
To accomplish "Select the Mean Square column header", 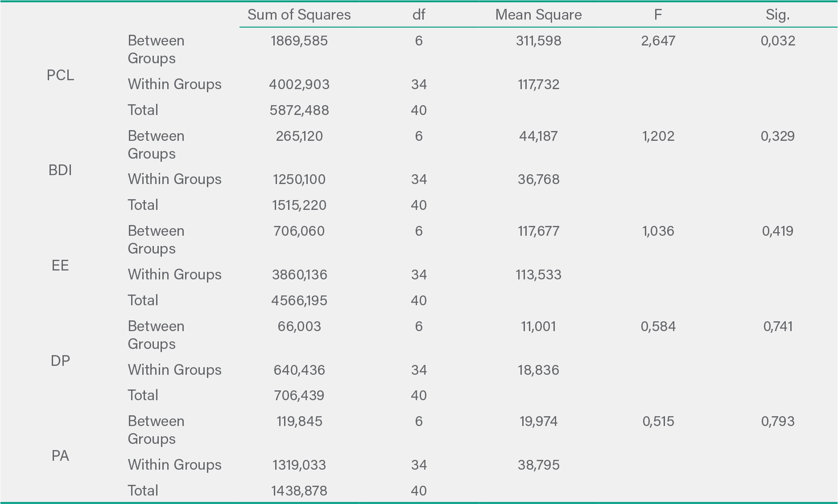I will pyautogui.click(x=538, y=15).
